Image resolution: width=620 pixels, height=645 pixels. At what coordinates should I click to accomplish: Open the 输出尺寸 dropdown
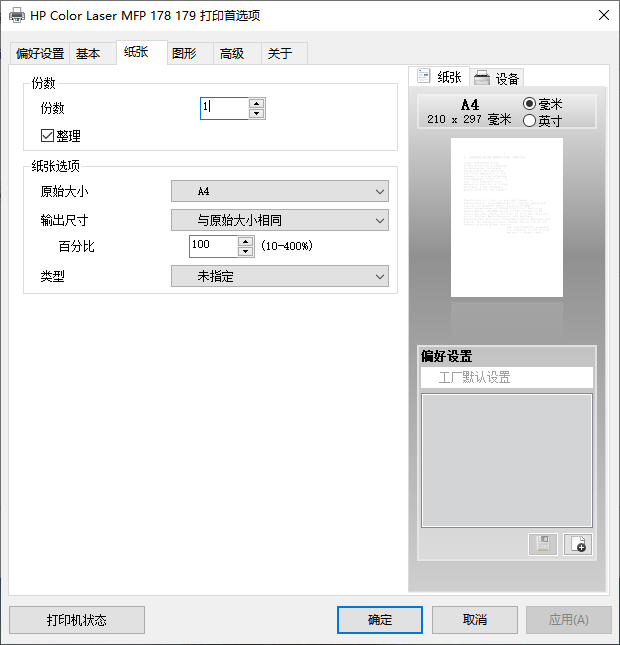tap(280, 220)
